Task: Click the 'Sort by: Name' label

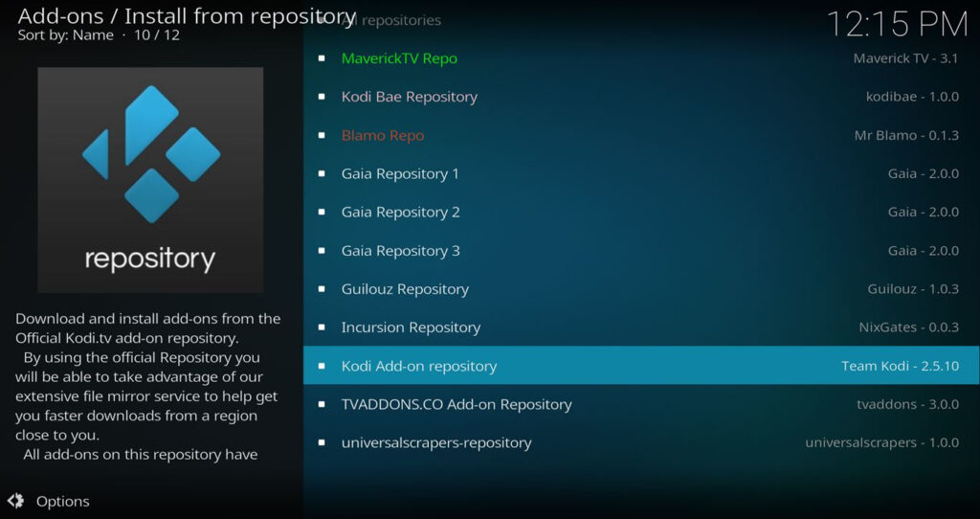Action: tap(66, 35)
